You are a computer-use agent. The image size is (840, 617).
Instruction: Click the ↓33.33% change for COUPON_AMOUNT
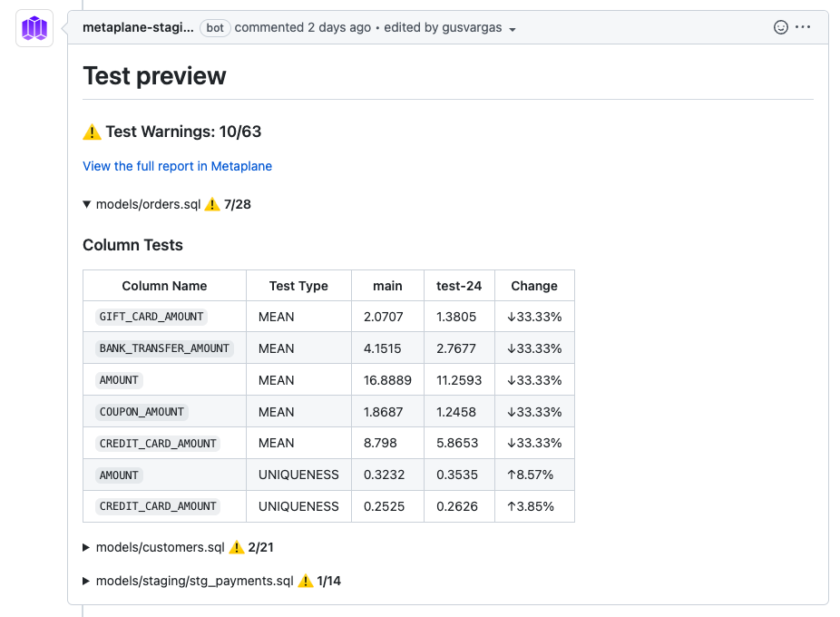(534, 412)
